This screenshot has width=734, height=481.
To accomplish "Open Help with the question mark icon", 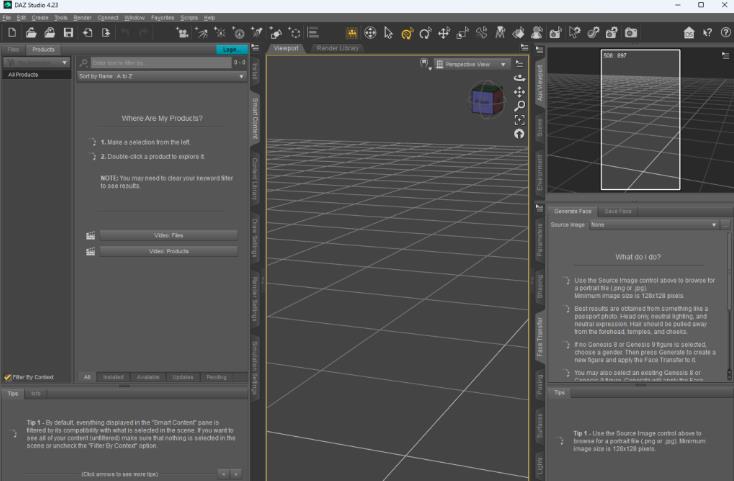I will 726,33.
